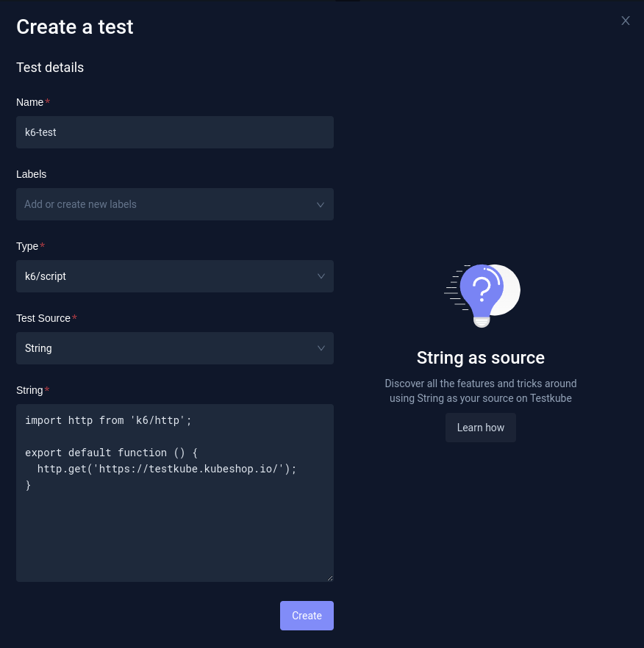Click the required asterisk next to Name
The height and width of the screenshot is (648, 644).
pos(47,102)
